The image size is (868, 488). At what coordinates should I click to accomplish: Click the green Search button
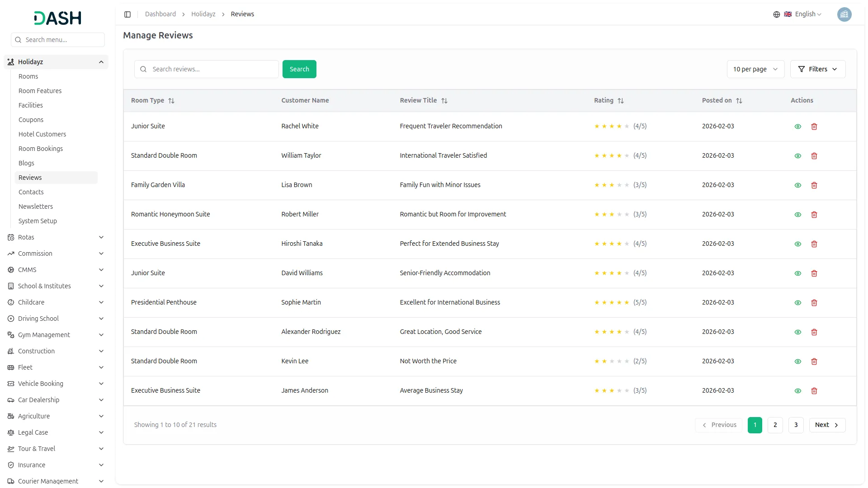click(x=299, y=69)
